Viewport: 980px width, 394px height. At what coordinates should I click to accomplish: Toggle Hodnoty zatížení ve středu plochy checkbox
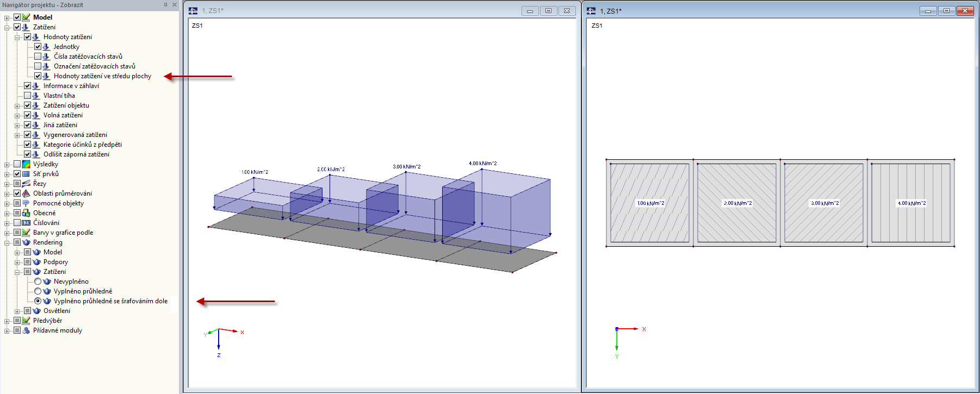[38, 76]
